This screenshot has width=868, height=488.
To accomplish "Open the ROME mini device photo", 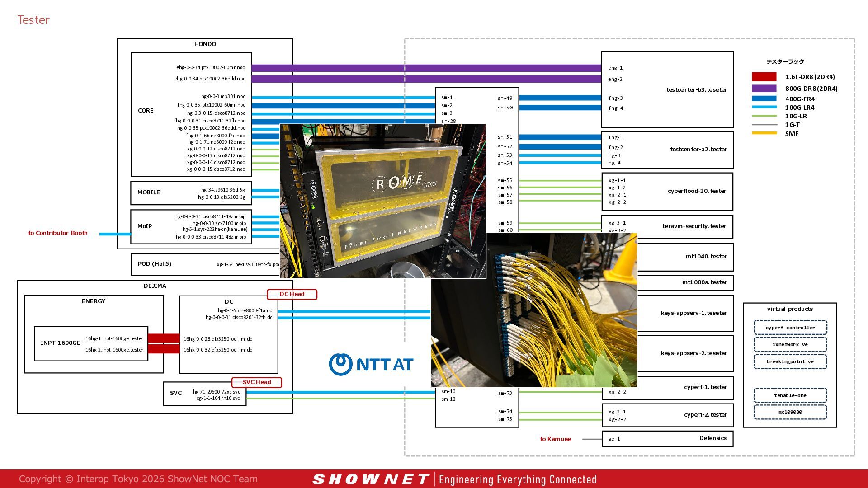I will coord(383,201).
